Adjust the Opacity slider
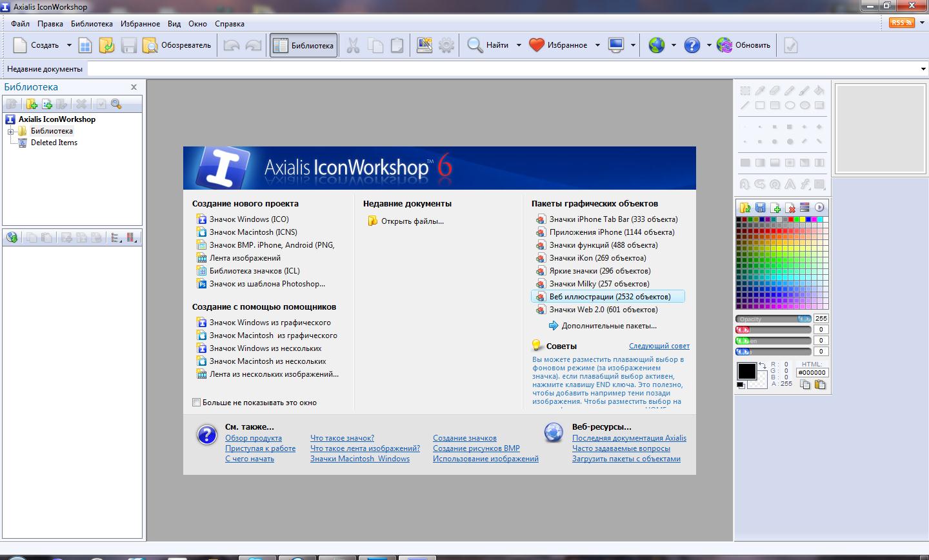 774,319
